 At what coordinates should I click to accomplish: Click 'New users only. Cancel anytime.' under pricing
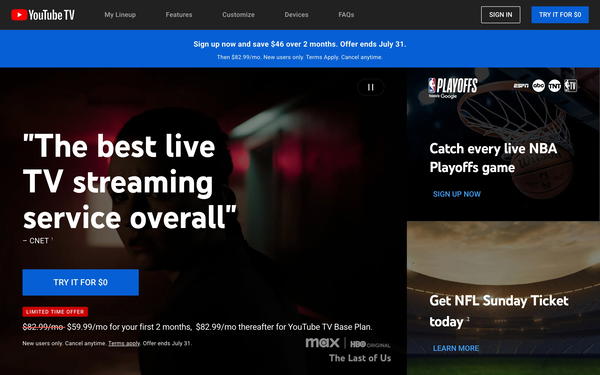click(64, 343)
